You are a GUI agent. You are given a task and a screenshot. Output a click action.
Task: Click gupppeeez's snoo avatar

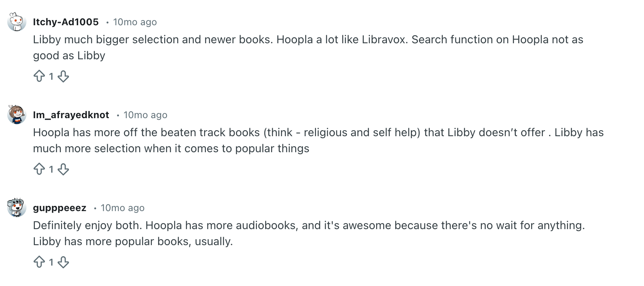click(x=16, y=208)
